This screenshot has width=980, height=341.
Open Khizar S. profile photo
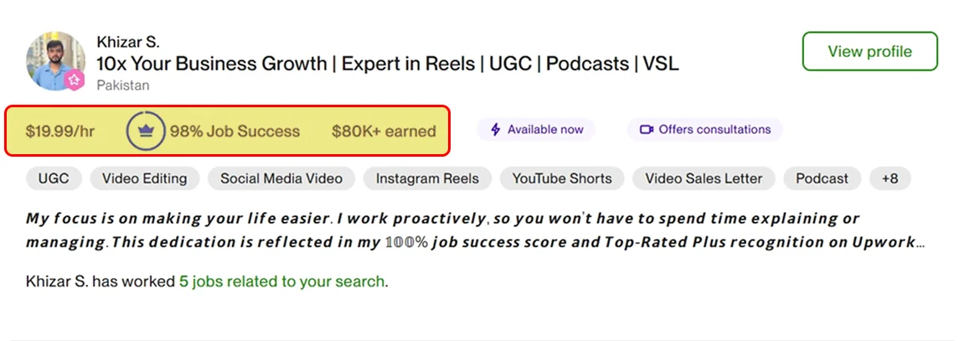pos(55,61)
